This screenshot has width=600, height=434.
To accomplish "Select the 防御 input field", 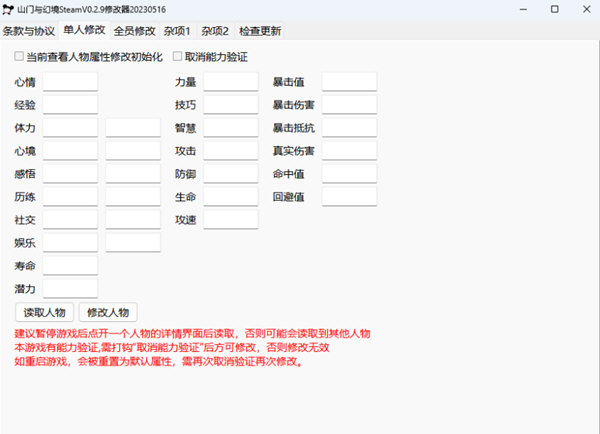I will 231,173.
